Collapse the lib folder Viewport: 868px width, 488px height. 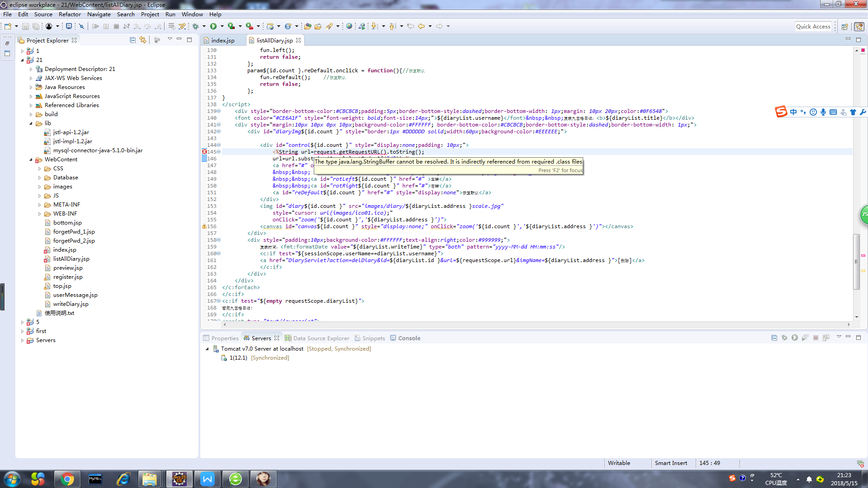tap(31, 123)
